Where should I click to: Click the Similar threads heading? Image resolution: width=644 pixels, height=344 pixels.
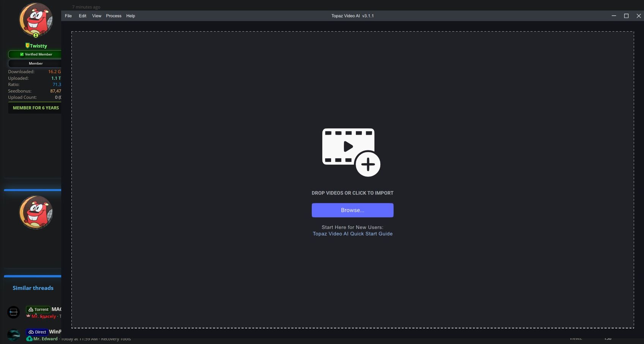pyautogui.click(x=33, y=288)
